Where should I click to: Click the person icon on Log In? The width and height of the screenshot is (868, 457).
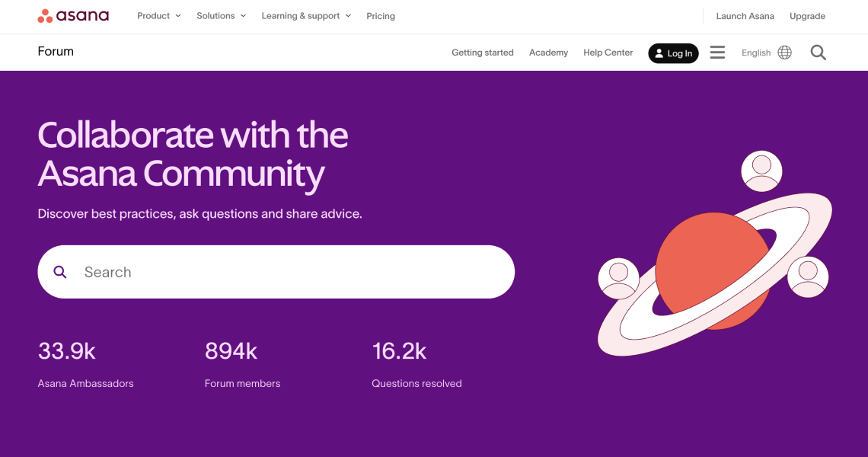coord(661,53)
